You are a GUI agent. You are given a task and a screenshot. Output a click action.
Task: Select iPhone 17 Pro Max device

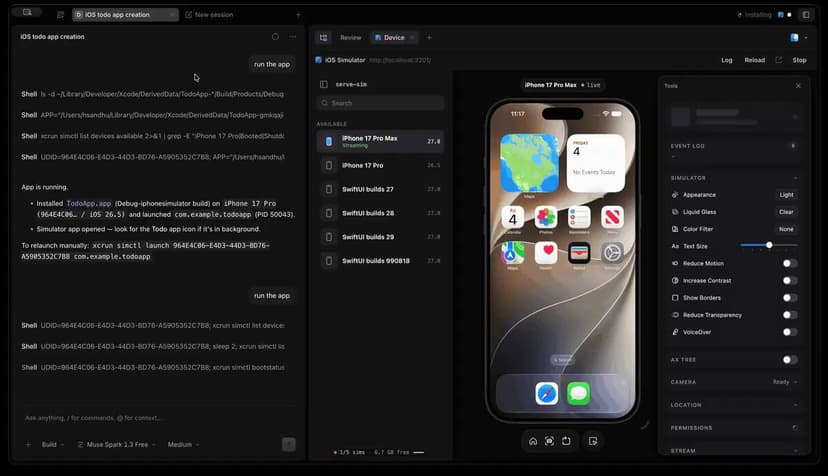[380, 142]
